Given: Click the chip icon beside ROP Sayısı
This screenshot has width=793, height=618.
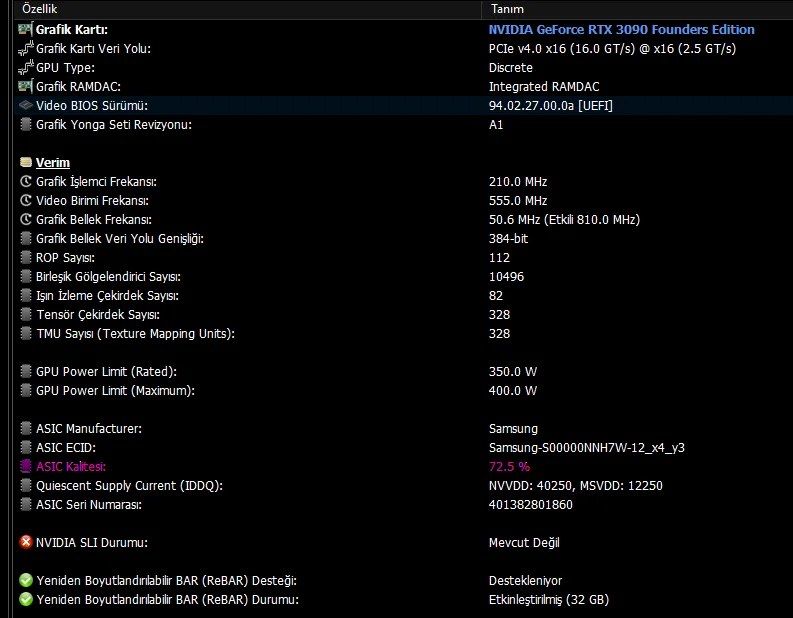Looking at the screenshot, I should 25,257.
